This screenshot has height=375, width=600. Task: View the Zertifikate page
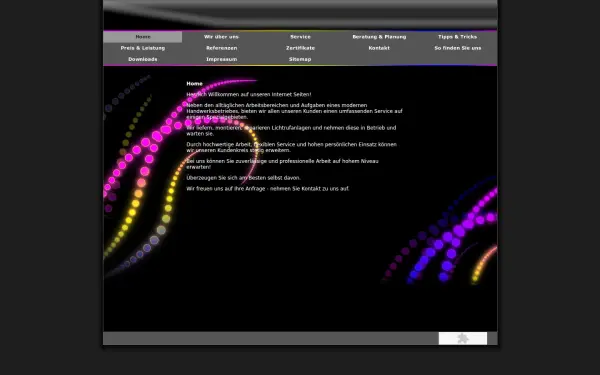click(x=300, y=48)
